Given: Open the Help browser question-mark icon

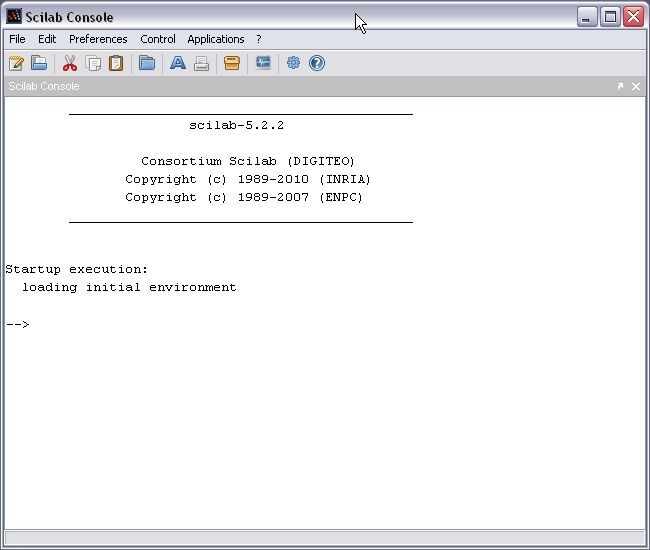Looking at the screenshot, I should (x=317, y=63).
